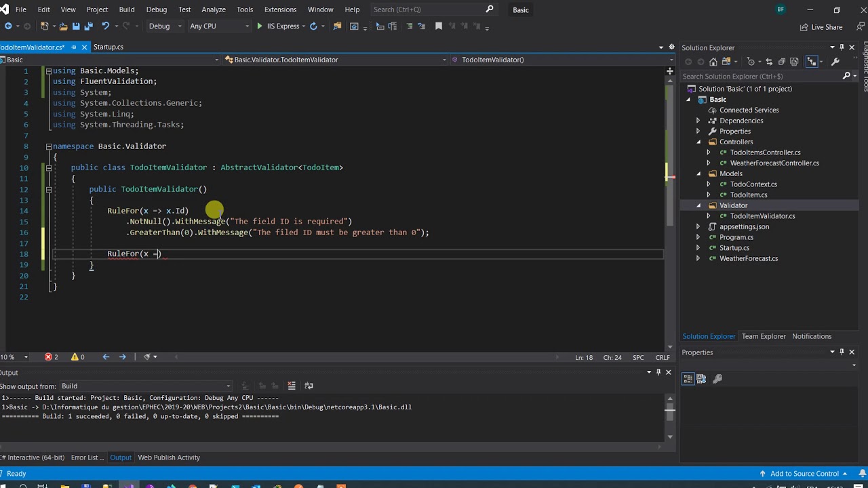Click the Home icon in Solution Explorer

pyautogui.click(x=713, y=62)
